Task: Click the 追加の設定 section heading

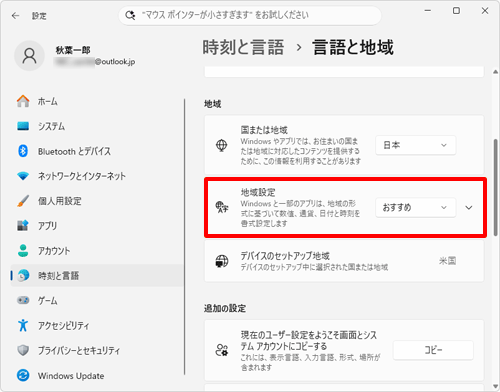Action: tap(225, 308)
